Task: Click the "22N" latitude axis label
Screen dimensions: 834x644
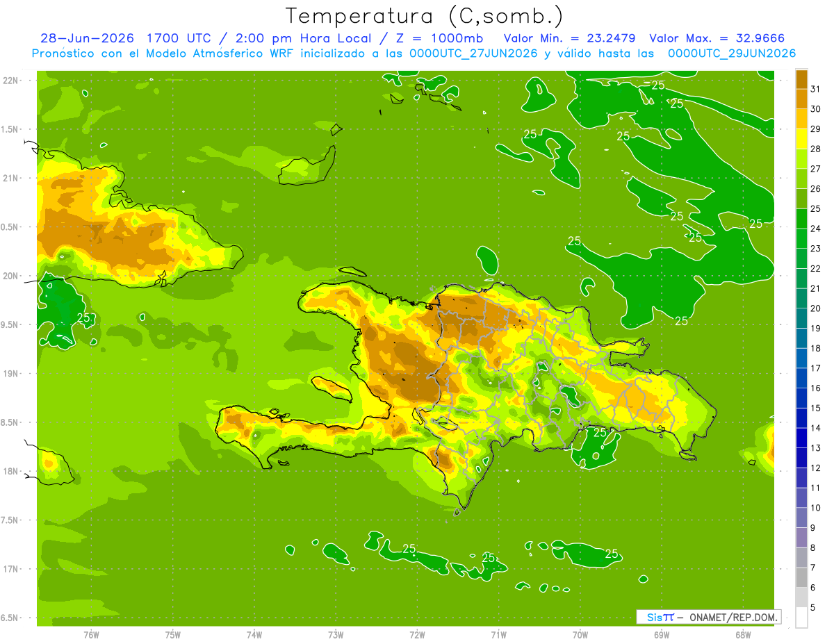Action: tap(11, 81)
